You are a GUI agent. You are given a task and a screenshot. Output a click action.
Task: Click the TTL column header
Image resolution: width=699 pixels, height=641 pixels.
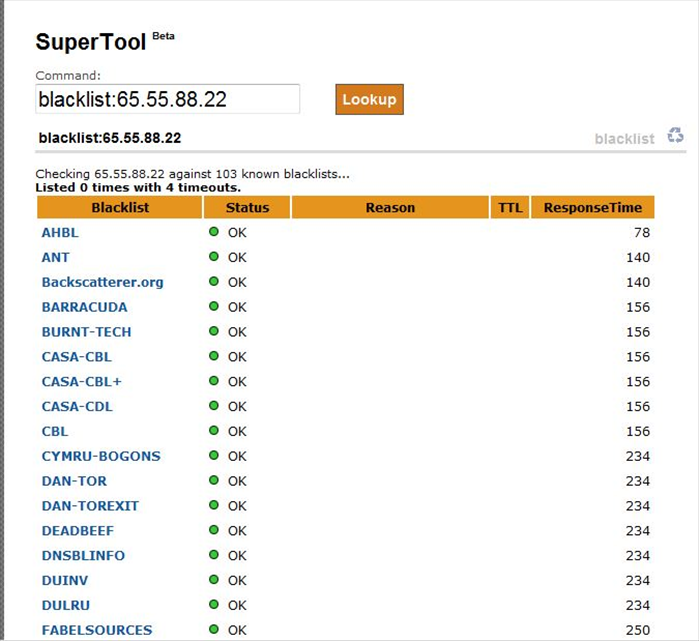510,207
